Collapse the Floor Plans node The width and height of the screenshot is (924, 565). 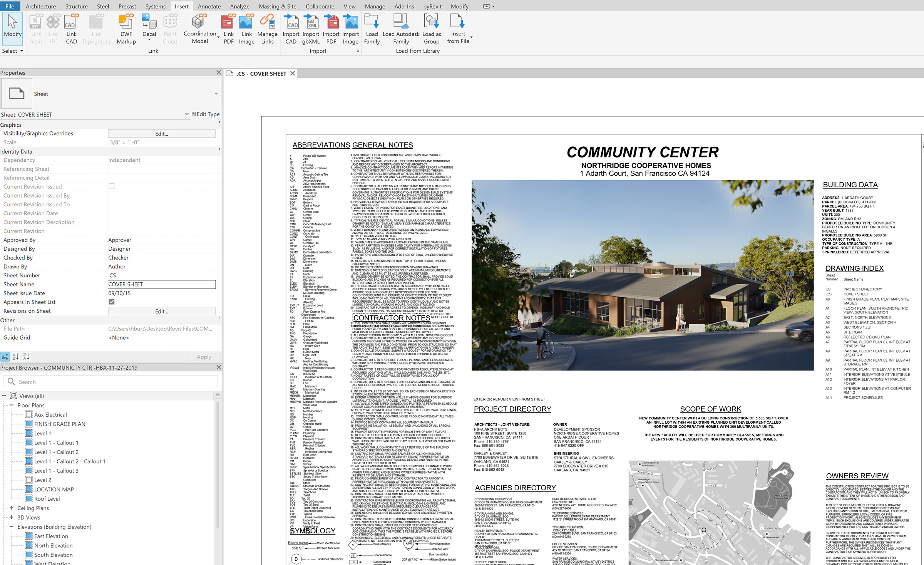11,405
